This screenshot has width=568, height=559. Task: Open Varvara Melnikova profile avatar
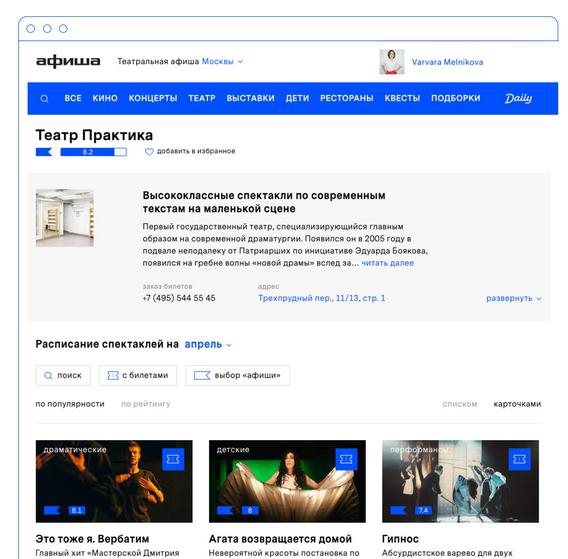click(392, 62)
